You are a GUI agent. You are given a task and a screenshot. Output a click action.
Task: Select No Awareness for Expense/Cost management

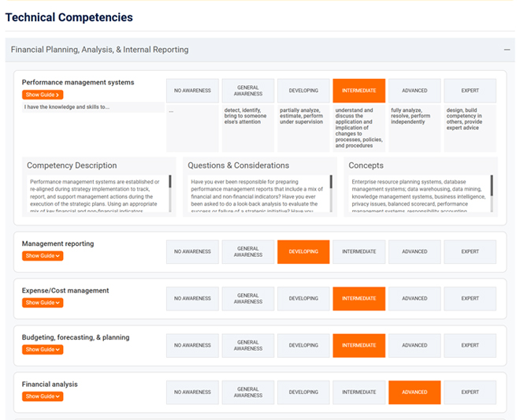click(192, 299)
